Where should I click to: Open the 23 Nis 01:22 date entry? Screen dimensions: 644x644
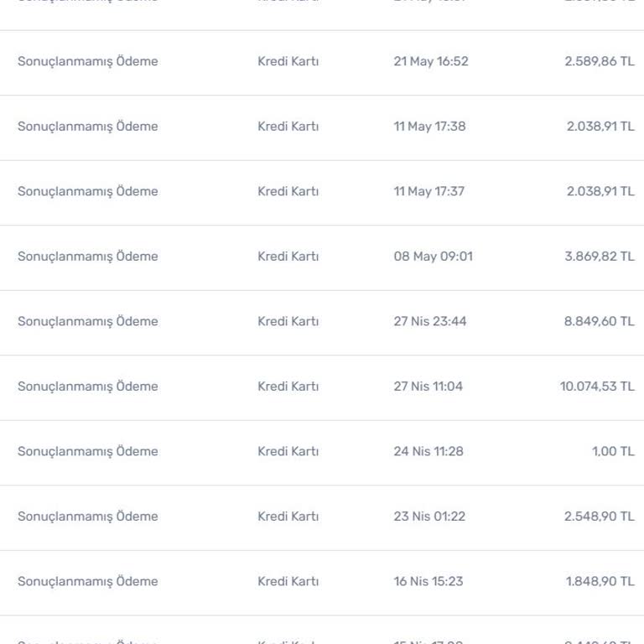coord(429,517)
